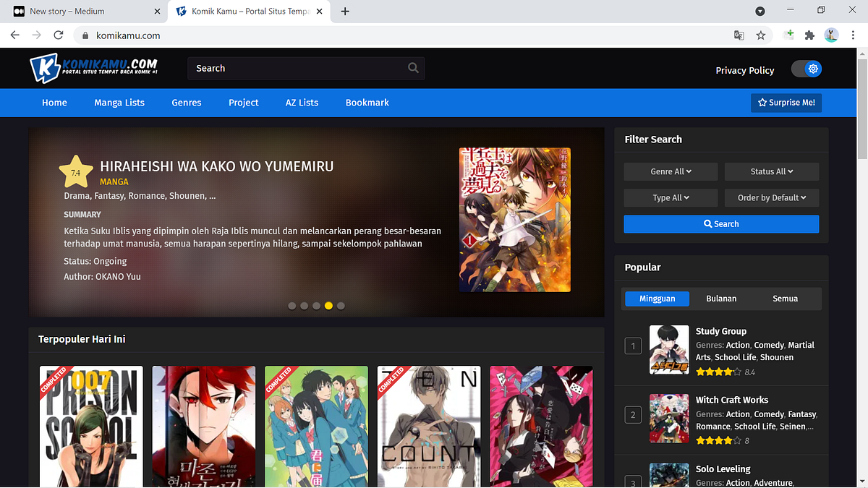Click the browser forward arrow
Viewport: 868px width, 488px height.
point(36,35)
